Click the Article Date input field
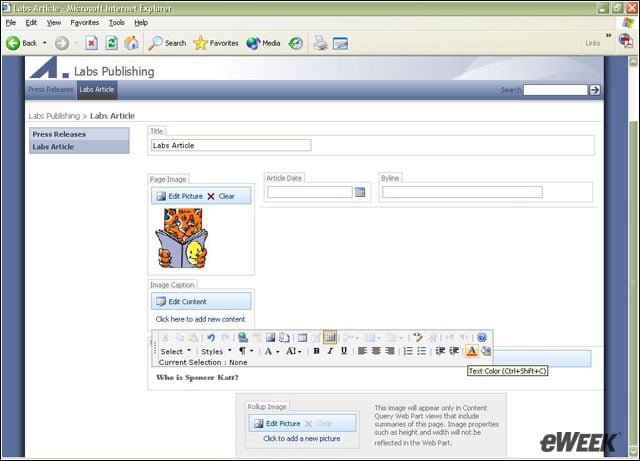Viewport: 640px width, 461px height. coord(310,192)
